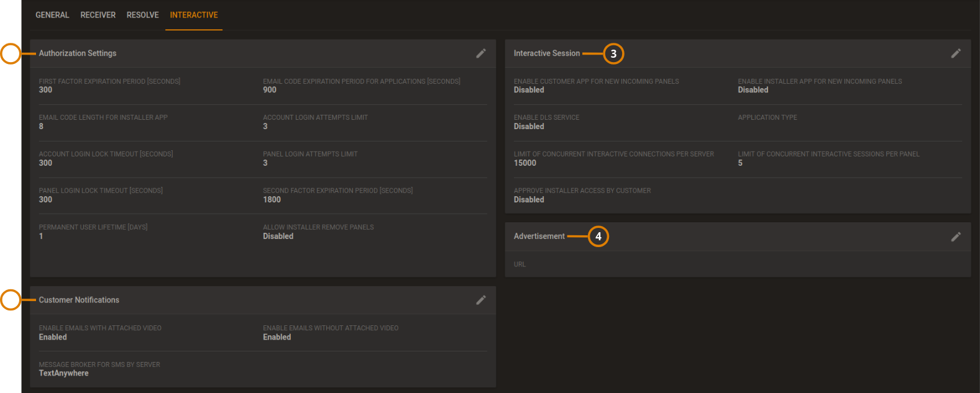
Task: Switch to the RECEIVER tab
Action: pos(98,15)
